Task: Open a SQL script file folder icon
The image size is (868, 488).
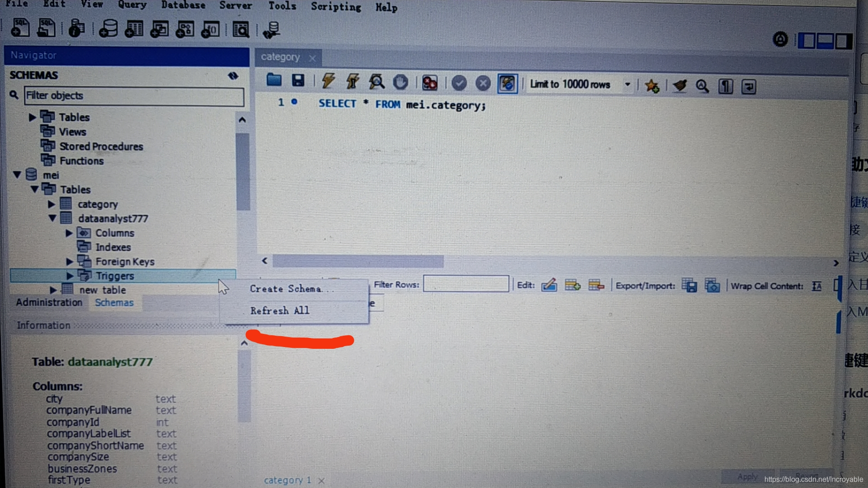Action: click(274, 80)
